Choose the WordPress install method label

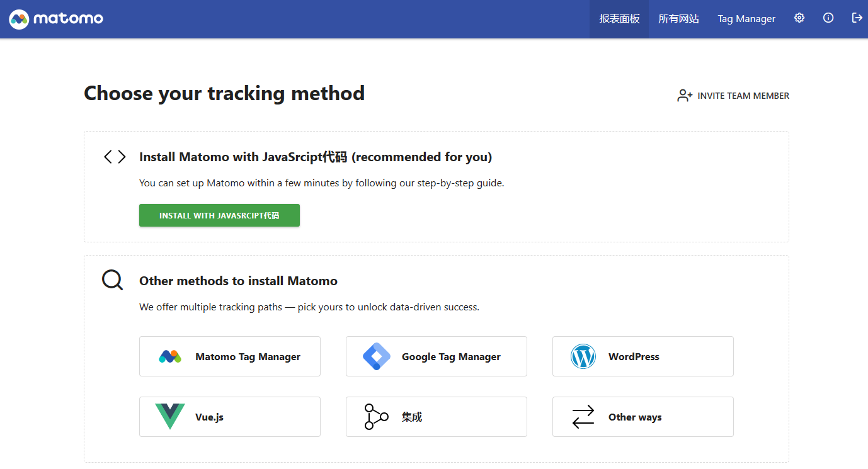tap(634, 356)
